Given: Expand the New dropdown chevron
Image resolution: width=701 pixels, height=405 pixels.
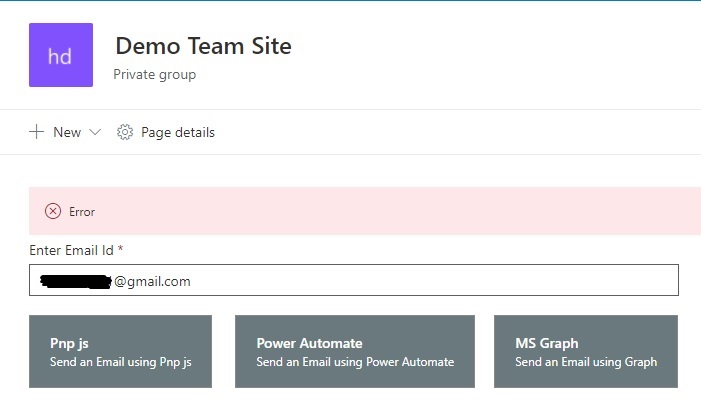Looking at the screenshot, I should tap(95, 132).
